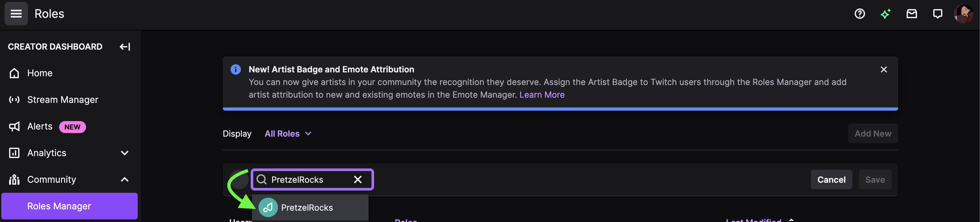
Task: Open the inbox mail icon
Action: (x=911, y=14)
